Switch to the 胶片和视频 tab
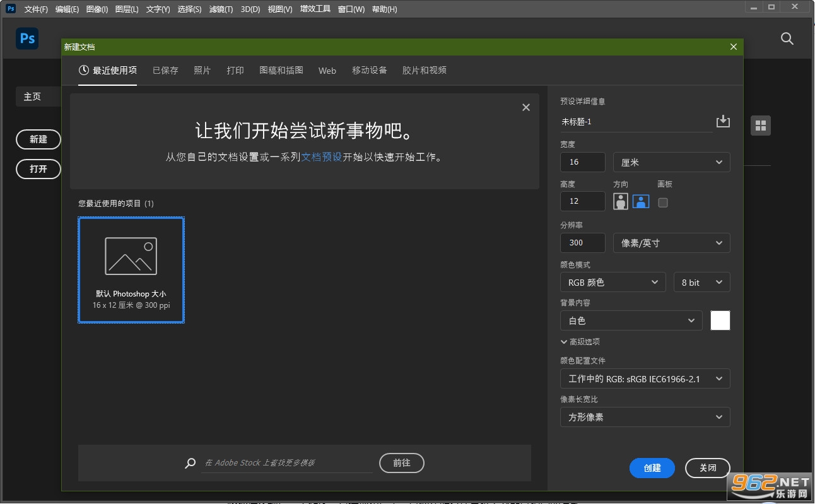 click(x=425, y=70)
